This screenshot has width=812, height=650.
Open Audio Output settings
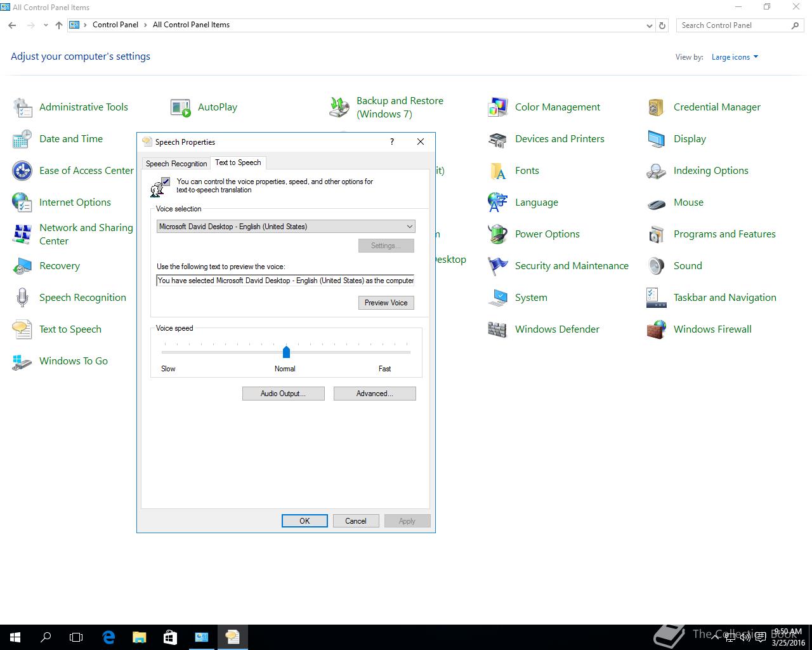coord(284,394)
